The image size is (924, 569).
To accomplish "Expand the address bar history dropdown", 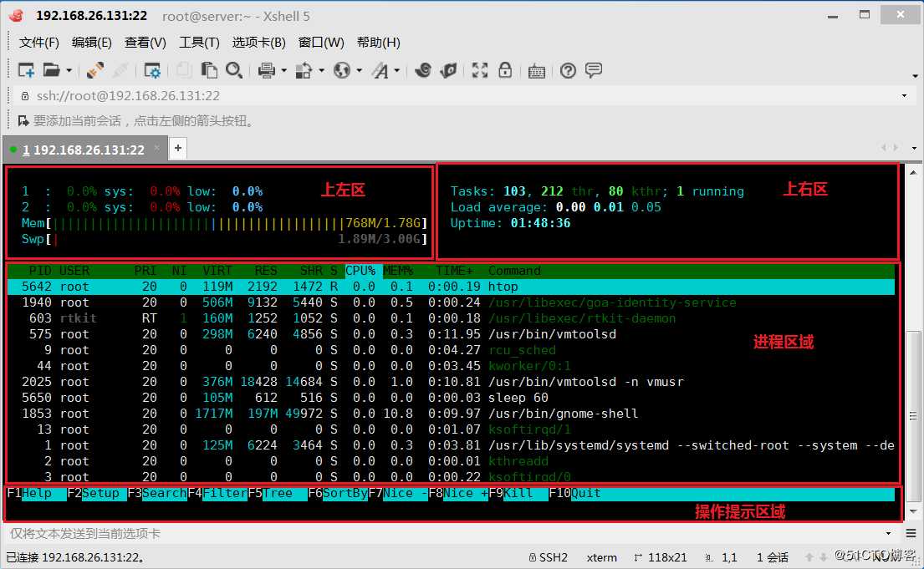I will click(x=904, y=96).
